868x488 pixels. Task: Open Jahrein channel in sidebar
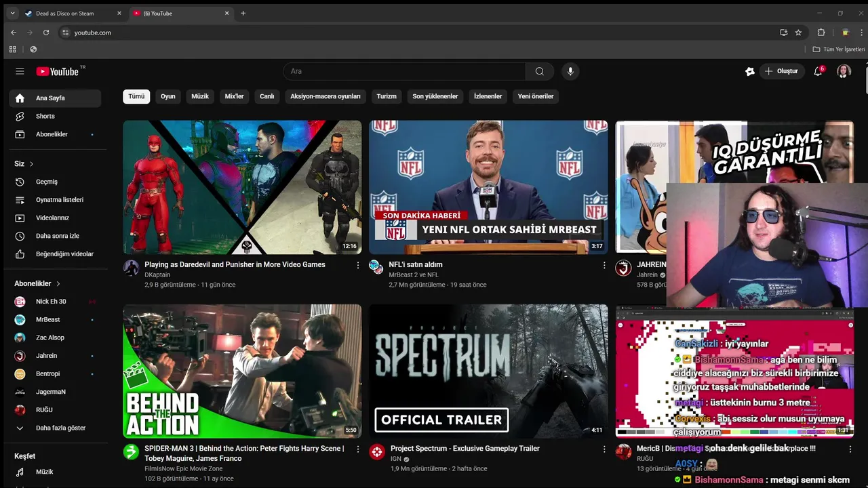click(x=56, y=356)
